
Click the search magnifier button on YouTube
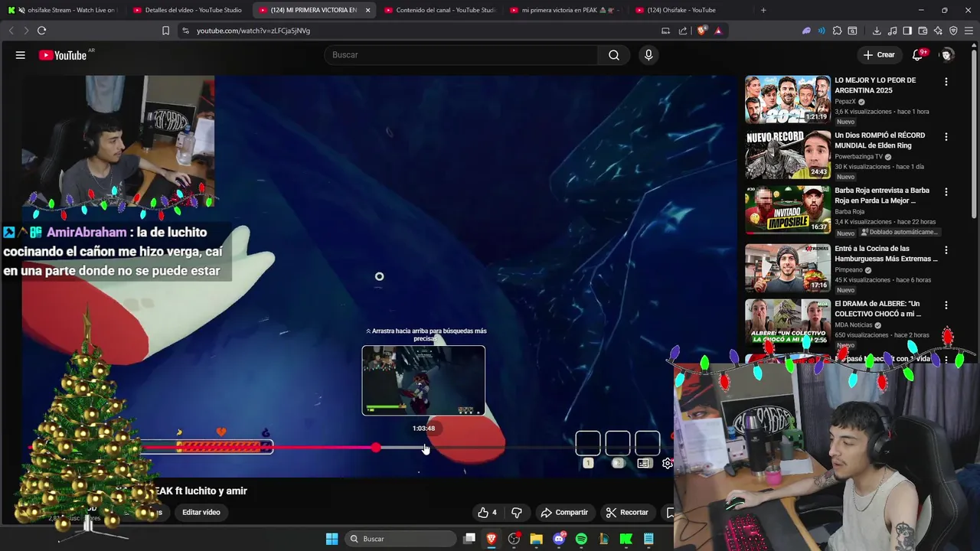(x=614, y=55)
